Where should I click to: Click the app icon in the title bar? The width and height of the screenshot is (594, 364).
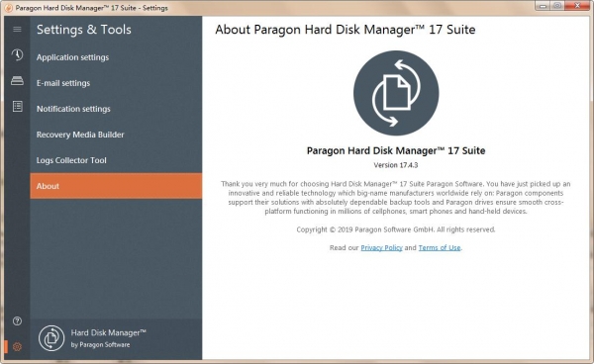click(x=8, y=8)
